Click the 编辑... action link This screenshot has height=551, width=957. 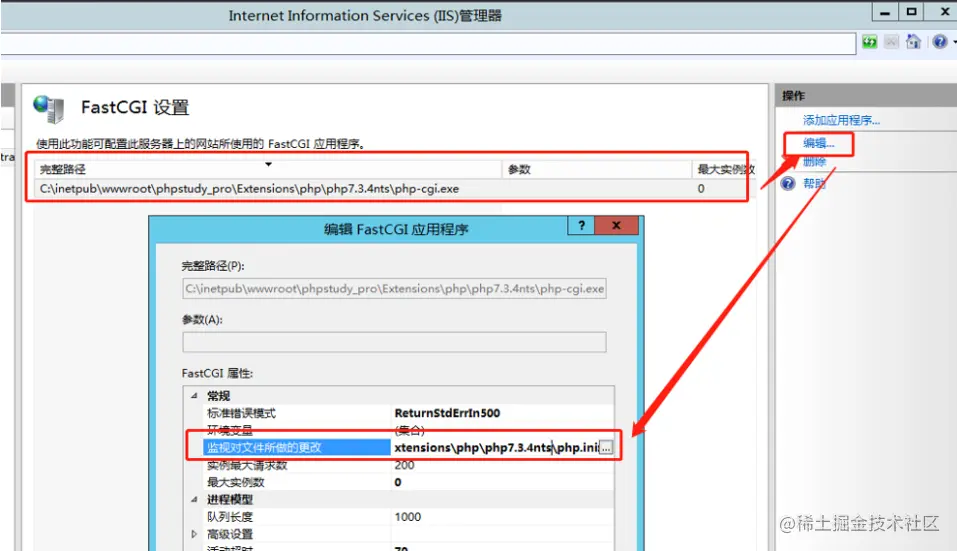(x=818, y=143)
